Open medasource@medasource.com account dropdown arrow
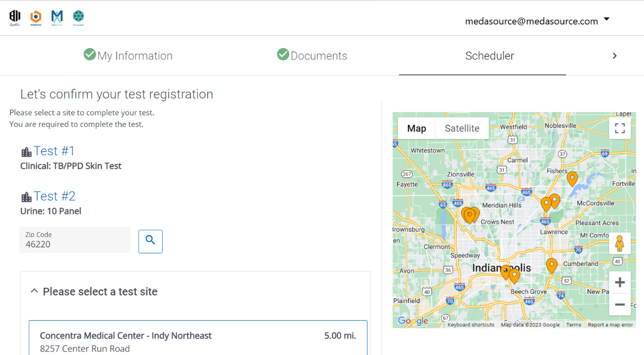This screenshot has width=644, height=355. 607,20
